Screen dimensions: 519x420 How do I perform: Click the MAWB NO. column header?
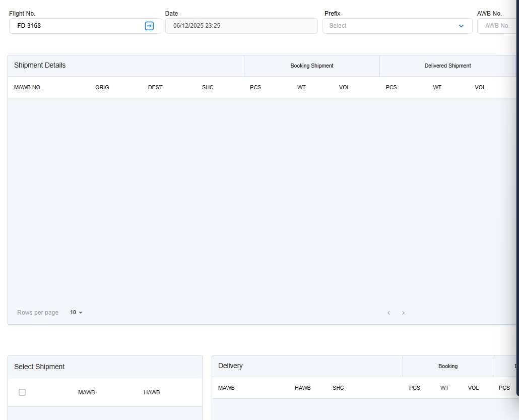28,87
